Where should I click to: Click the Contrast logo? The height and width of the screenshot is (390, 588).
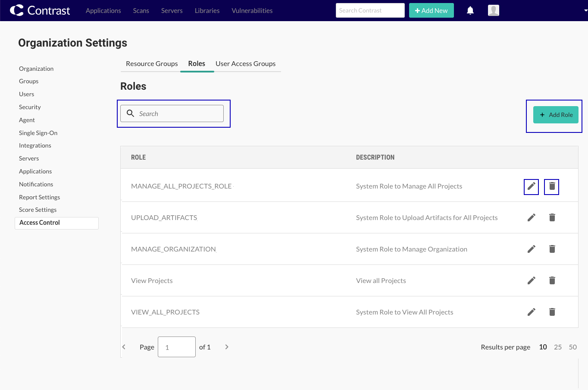(40, 10)
